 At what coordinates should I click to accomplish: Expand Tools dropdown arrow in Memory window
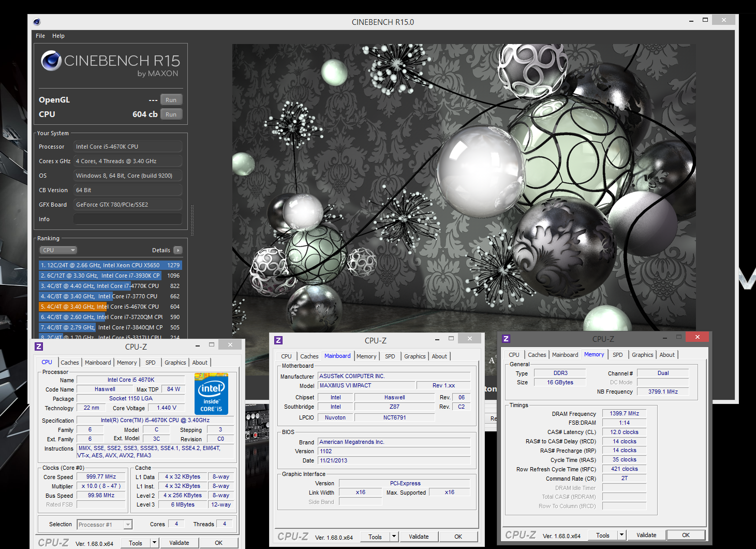pos(621,535)
